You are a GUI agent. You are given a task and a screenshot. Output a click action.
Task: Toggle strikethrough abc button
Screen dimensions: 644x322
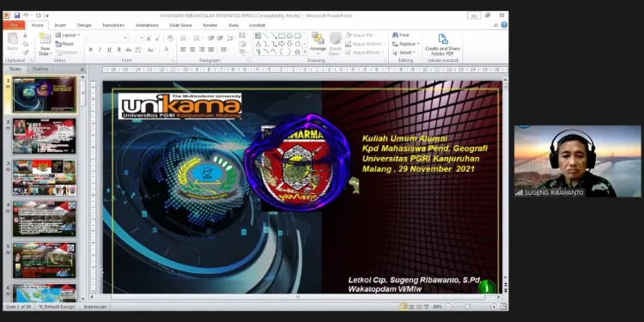tap(128, 49)
